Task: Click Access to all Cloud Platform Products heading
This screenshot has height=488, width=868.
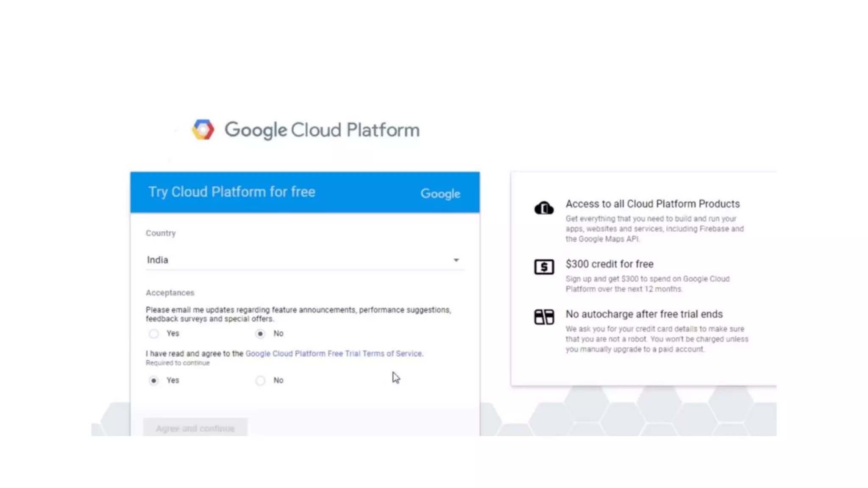Action: click(652, 204)
